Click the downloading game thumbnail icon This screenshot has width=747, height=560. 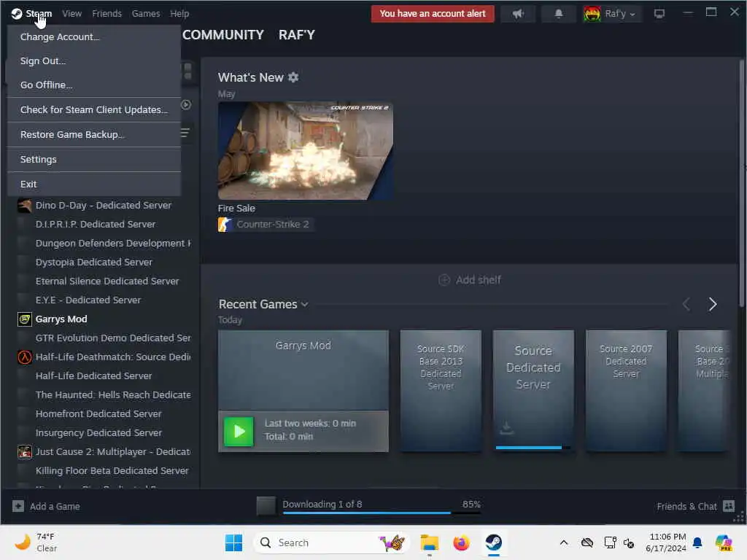(x=266, y=506)
